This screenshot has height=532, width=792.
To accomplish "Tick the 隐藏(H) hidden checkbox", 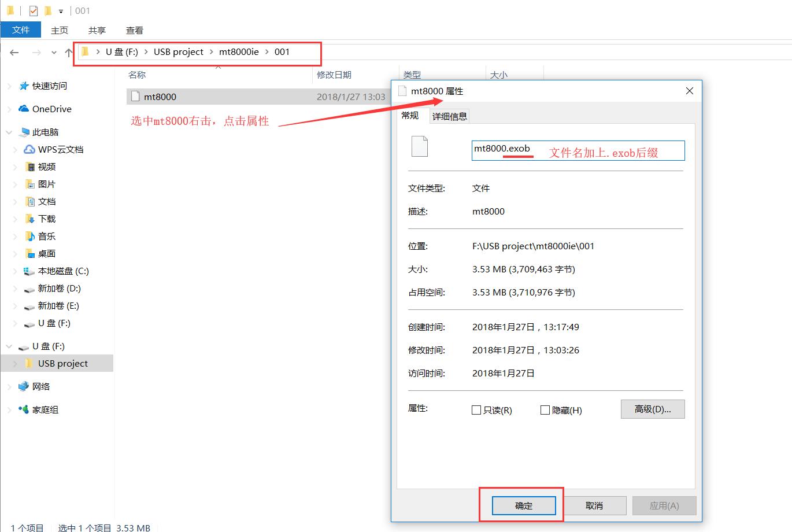I will coord(545,410).
